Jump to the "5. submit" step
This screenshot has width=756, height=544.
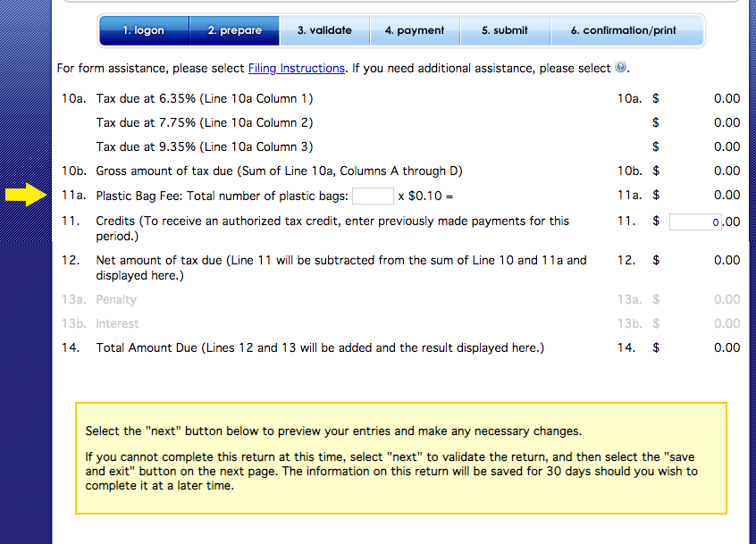pyautogui.click(x=505, y=30)
